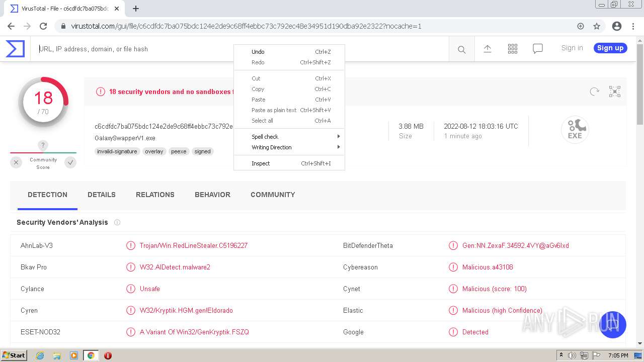Click the Security Vendors' Analysis info icon
This screenshot has height=362, width=644.
[x=117, y=222]
